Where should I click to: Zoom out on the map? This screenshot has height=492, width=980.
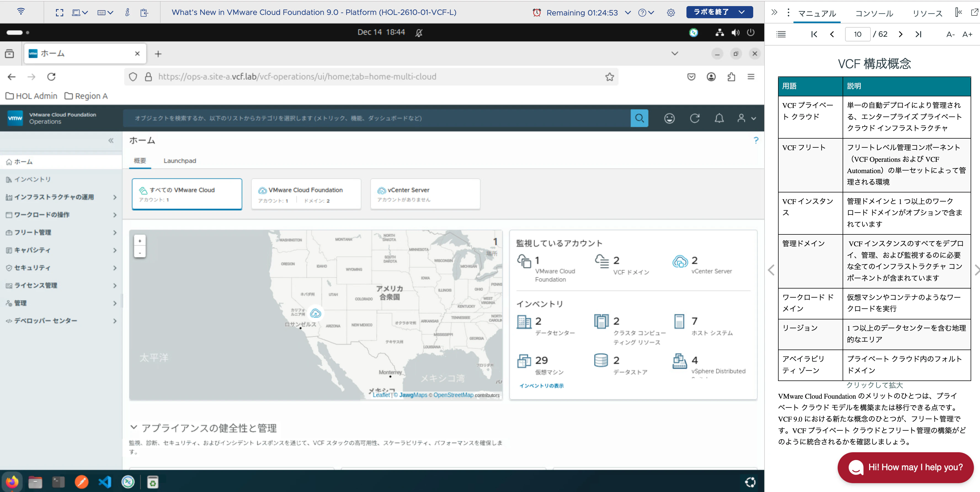coord(140,252)
